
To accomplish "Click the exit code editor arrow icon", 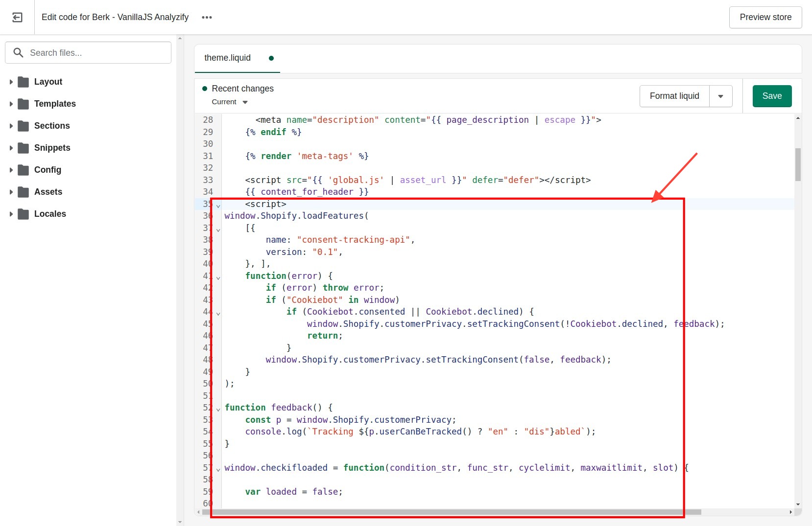I will click(18, 17).
